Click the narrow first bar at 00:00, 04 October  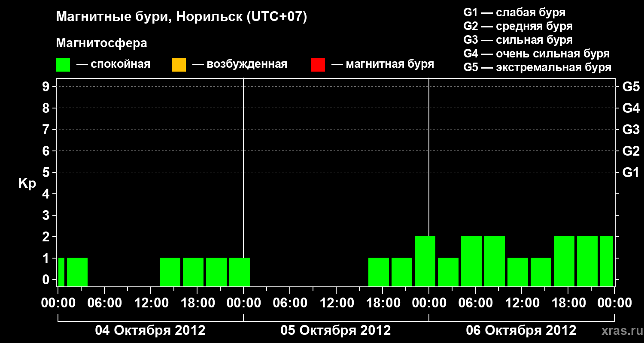(x=61, y=272)
